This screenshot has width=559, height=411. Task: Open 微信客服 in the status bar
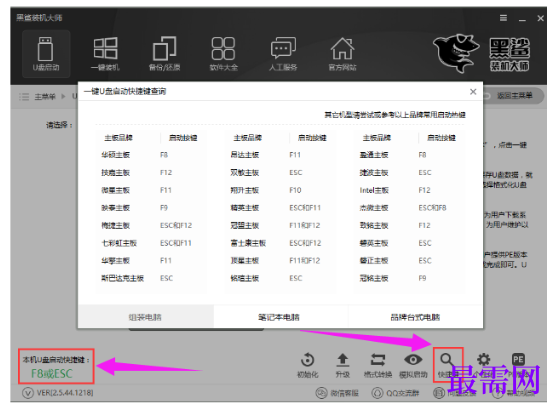[337, 393]
